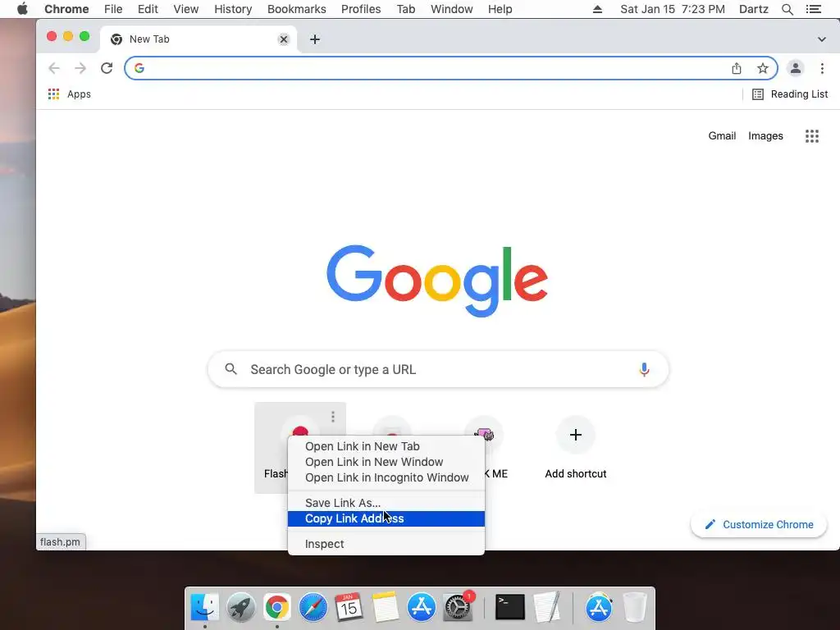Open the Images link

pos(765,136)
